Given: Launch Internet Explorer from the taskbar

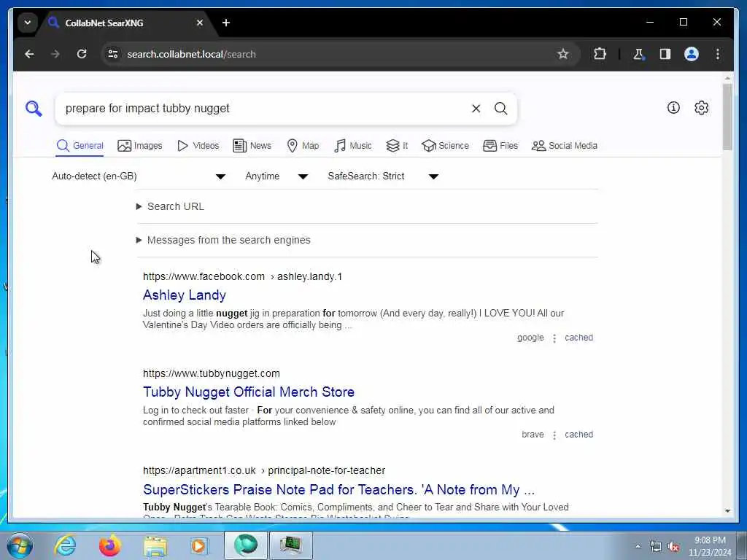Looking at the screenshot, I should tap(65, 545).
